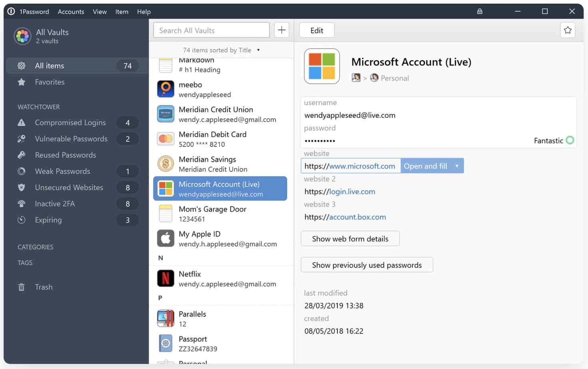Click the Favorites star icon in sidebar

[22, 82]
